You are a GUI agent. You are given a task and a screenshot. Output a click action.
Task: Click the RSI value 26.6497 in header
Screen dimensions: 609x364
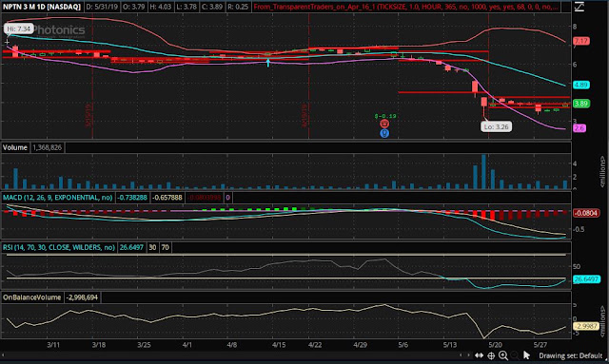[131, 247]
